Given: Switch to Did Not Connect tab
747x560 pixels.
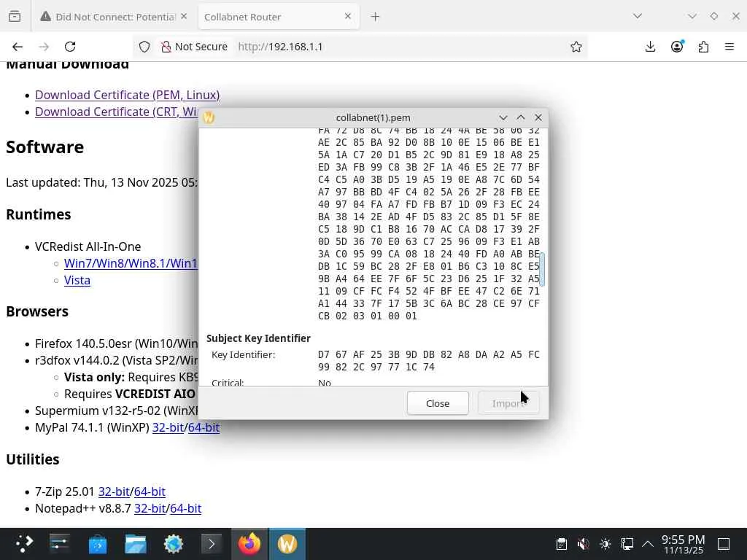Looking at the screenshot, I should click(115, 17).
